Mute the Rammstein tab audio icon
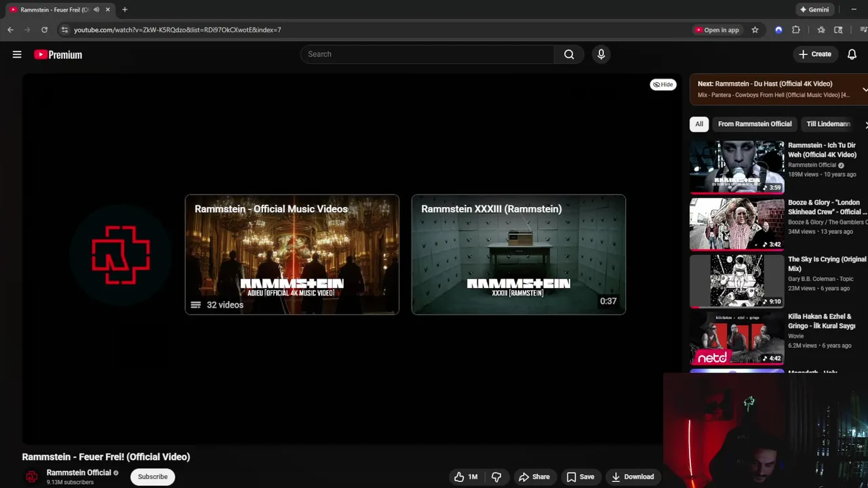This screenshot has height=488, width=868. pyautogui.click(x=96, y=9)
